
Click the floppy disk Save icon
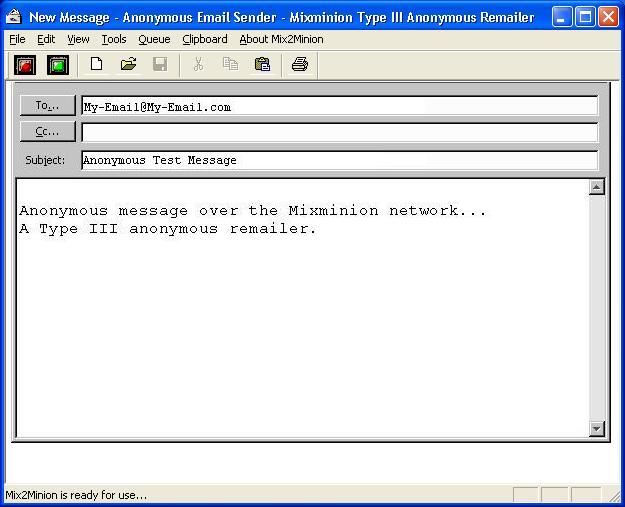point(160,64)
